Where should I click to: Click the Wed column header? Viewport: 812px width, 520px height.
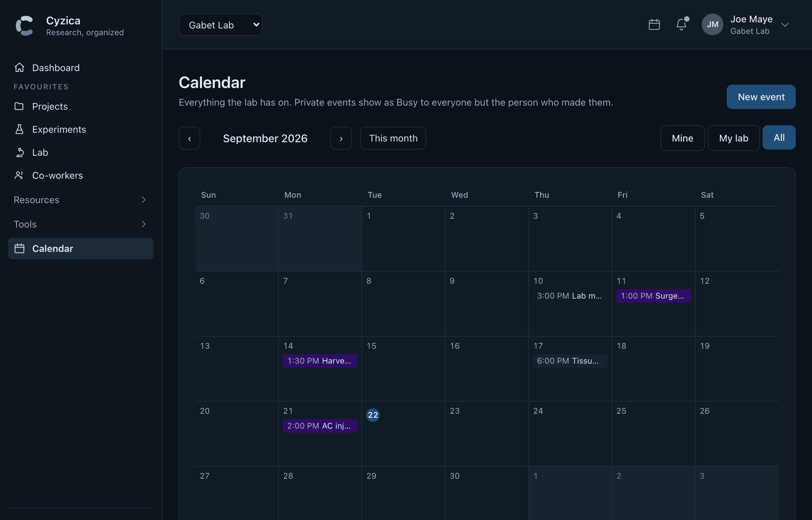point(459,195)
